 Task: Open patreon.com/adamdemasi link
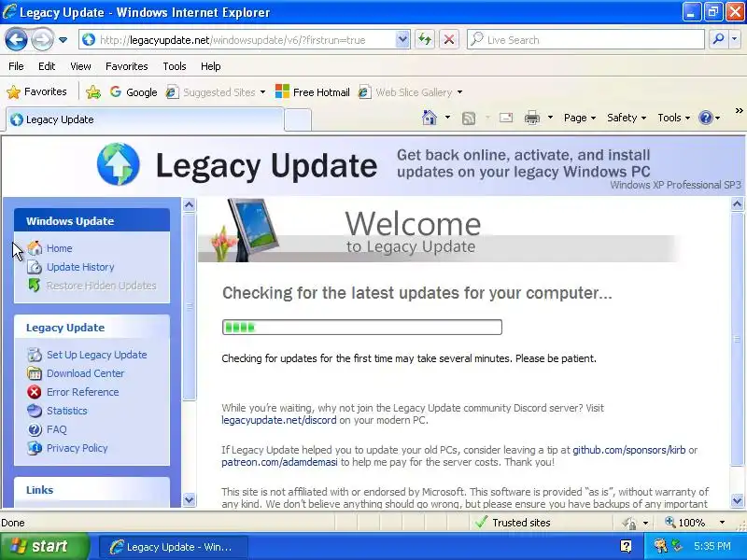(279, 462)
